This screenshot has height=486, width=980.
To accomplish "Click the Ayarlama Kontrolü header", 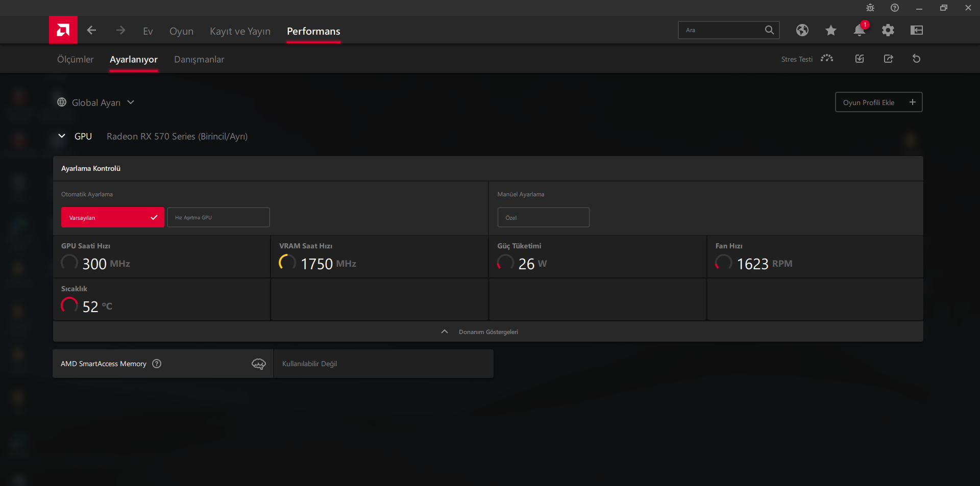I will (91, 168).
